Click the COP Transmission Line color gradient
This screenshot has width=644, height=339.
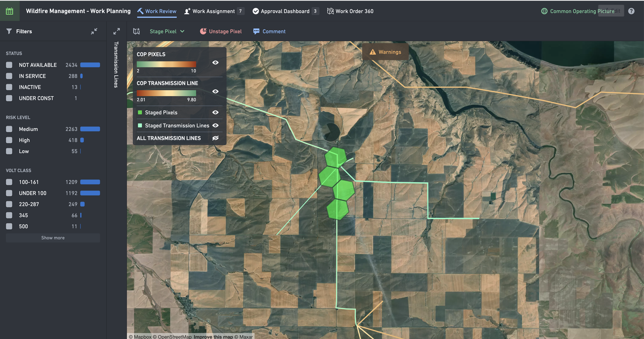click(166, 93)
